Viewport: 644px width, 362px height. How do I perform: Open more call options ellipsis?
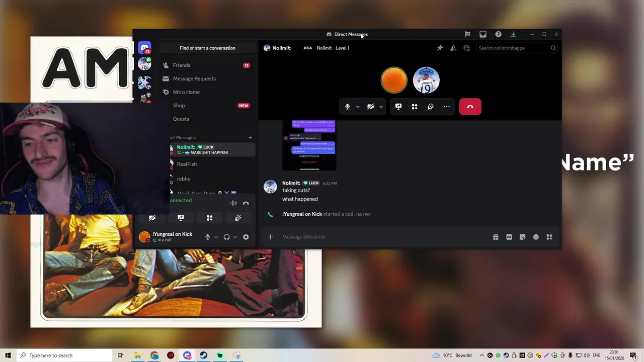(x=447, y=107)
